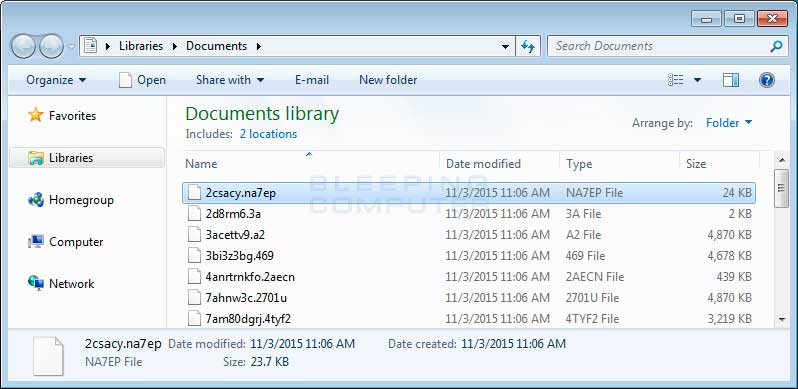Open Help with the question mark icon
The height and width of the screenshot is (389, 798).
click(x=766, y=80)
